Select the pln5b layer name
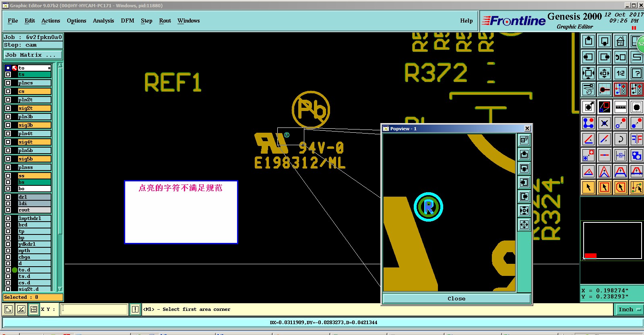The image size is (644, 335). click(35, 150)
